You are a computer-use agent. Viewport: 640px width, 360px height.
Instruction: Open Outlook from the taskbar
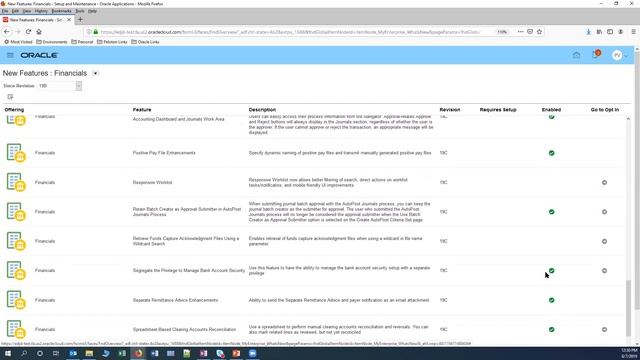[x=73, y=353]
